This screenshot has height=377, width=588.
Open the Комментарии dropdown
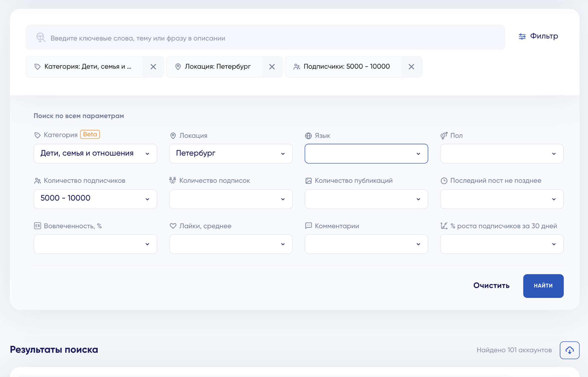(x=366, y=244)
